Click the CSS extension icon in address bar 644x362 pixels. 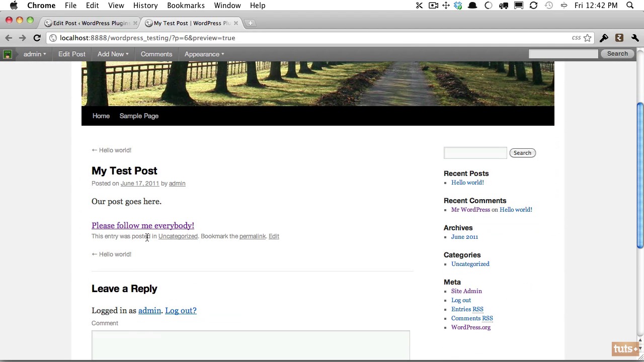[576, 38]
